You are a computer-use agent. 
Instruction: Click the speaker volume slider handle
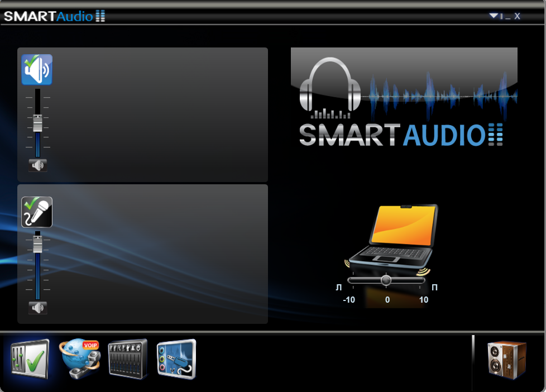point(37,123)
